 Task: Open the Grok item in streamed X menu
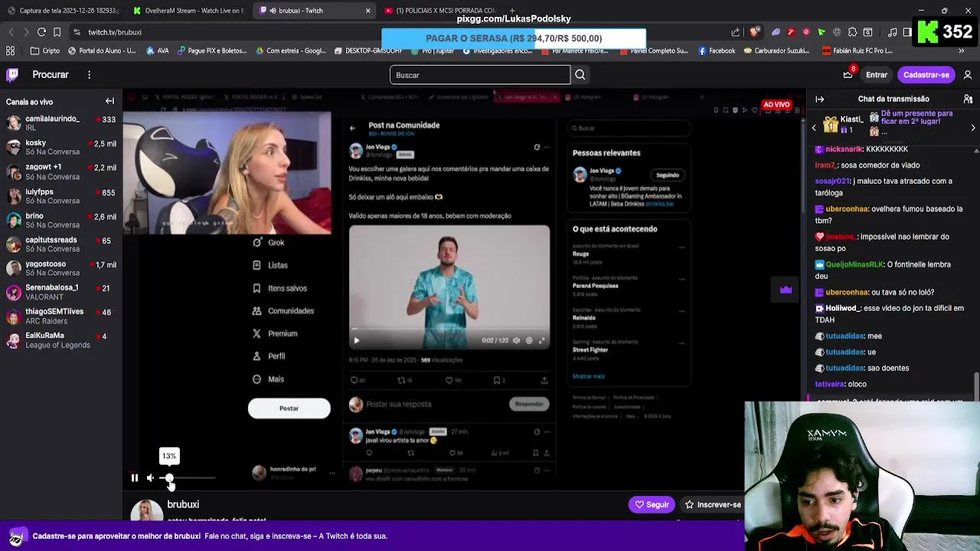[269, 243]
